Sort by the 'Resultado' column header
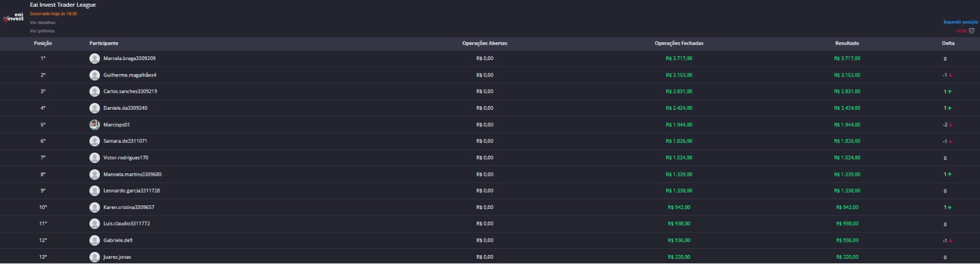The height and width of the screenshot is (266, 980). pos(846,44)
